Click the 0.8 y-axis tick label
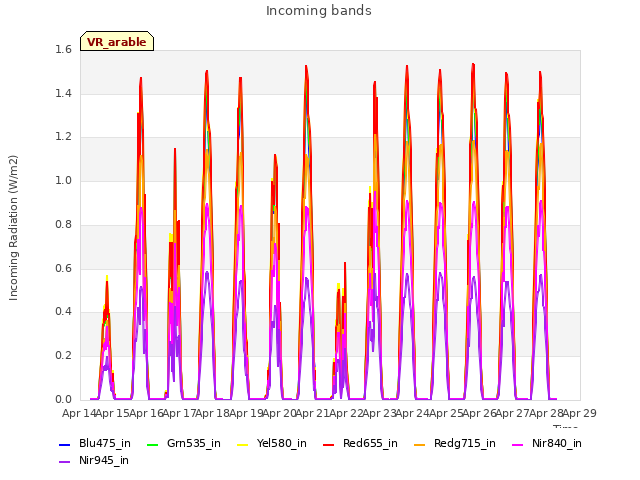Viewport: 640px width, 480px height. (63, 224)
